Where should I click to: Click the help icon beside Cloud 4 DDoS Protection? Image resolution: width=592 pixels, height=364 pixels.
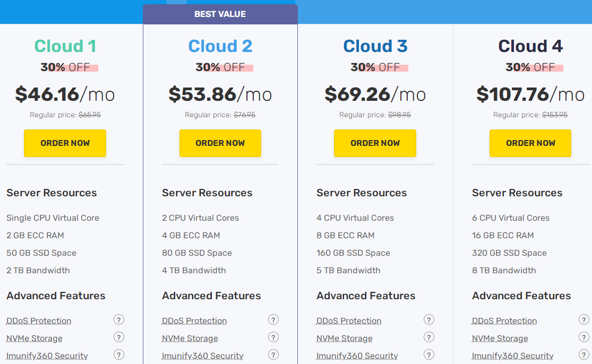(x=584, y=319)
